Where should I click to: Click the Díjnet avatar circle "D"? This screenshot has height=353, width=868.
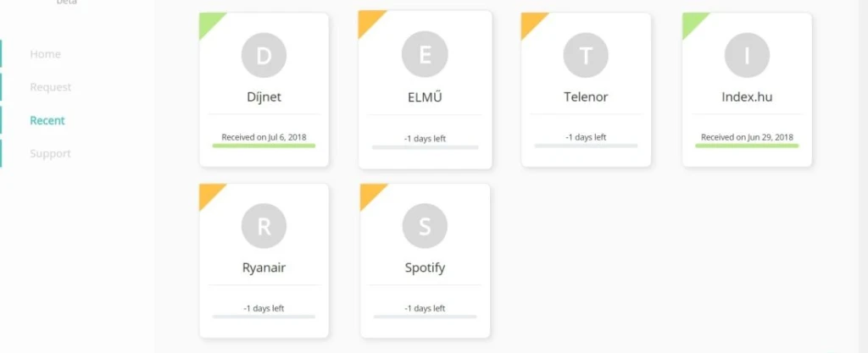(264, 56)
